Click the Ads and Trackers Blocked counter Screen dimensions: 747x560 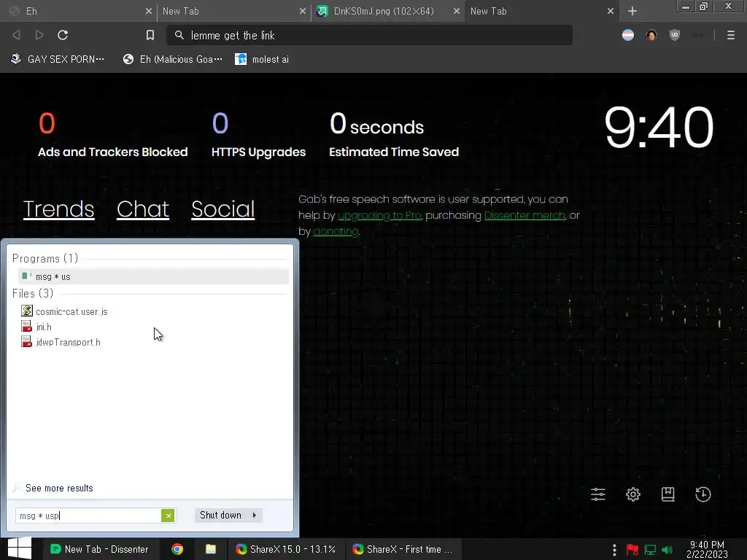click(113, 135)
